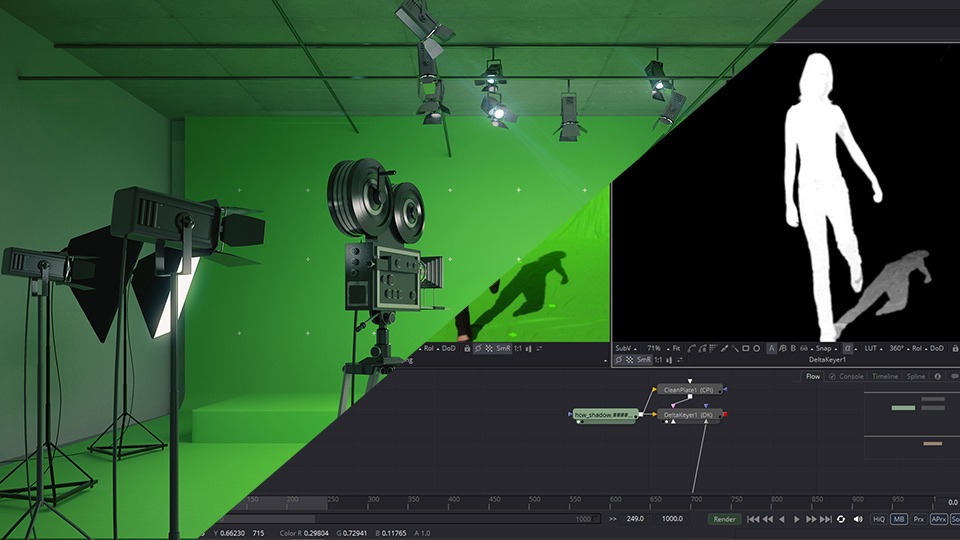This screenshot has width=960, height=540.
Task: Click the audio speaker icon
Action: 858,519
